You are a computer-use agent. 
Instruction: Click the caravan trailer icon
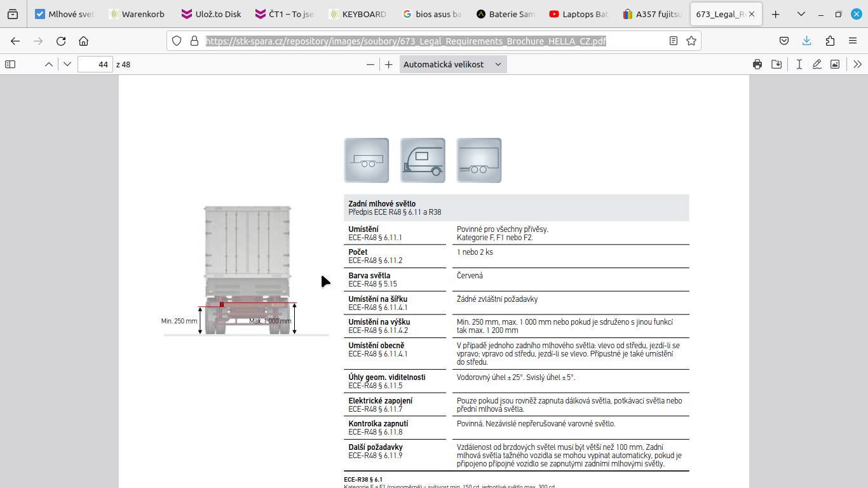pos(423,160)
